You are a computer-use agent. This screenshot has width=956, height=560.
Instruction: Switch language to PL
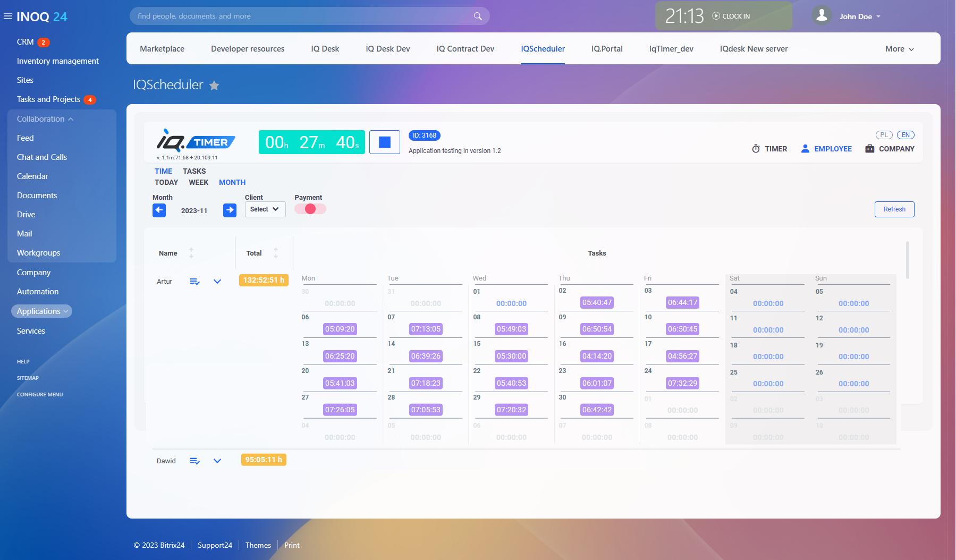884,135
